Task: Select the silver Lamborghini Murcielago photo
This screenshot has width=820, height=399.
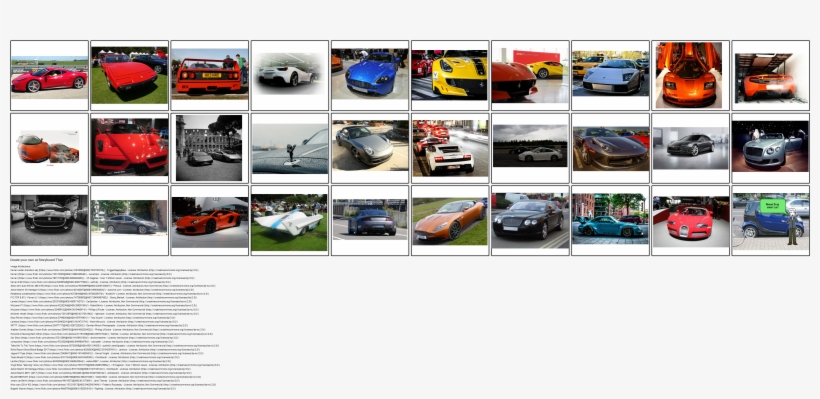Action: pos(610,74)
